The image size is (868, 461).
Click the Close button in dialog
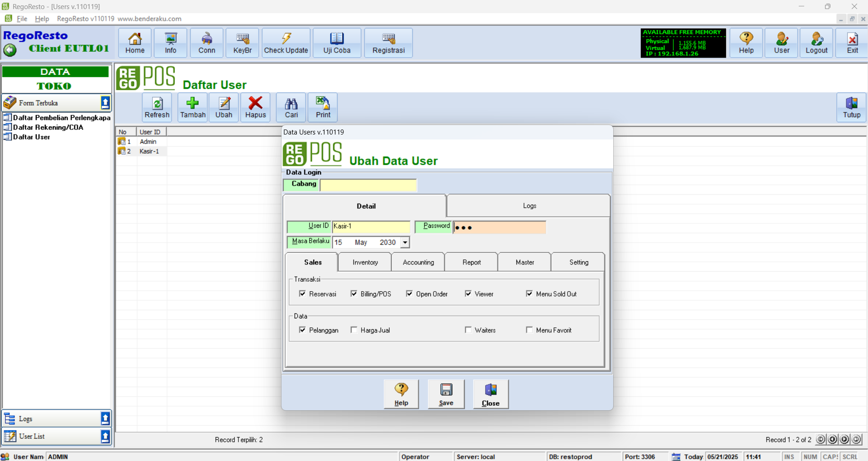491,394
